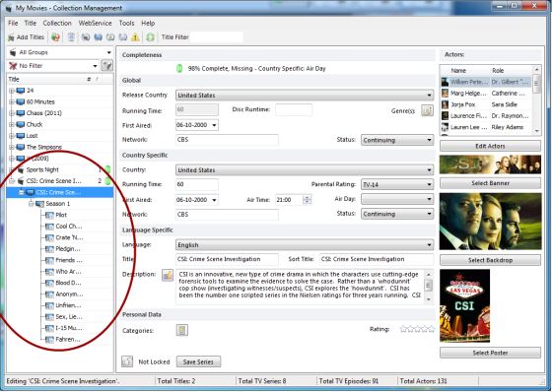The height and width of the screenshot is (392, 552).
Task: Open the All Groups dropdown
Action: coord(108,52)
